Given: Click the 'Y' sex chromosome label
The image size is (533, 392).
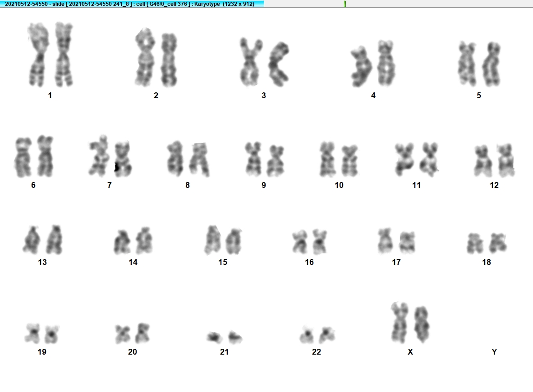Looking at the screenshot, I should point(494,352).
